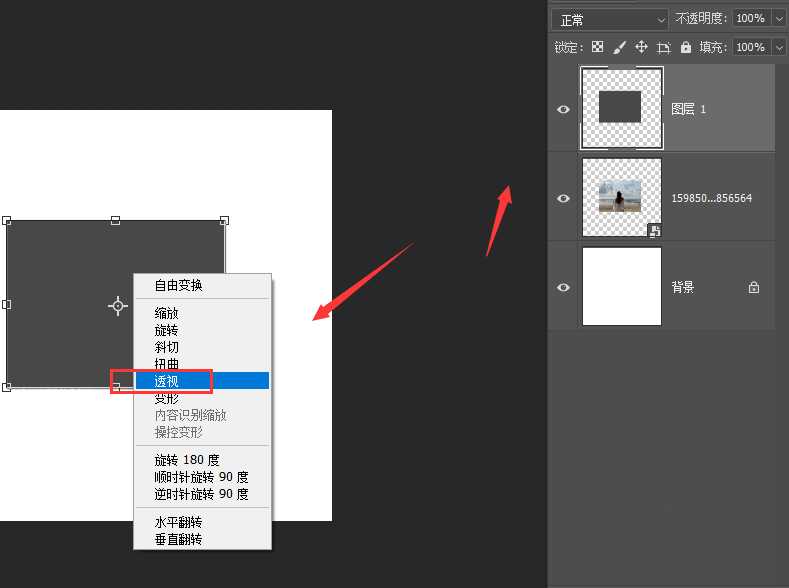The width and height of the screenshot is (789, 588).
Task: Expand the 填充 fill slider arrow
Action: tap(778, 47)
